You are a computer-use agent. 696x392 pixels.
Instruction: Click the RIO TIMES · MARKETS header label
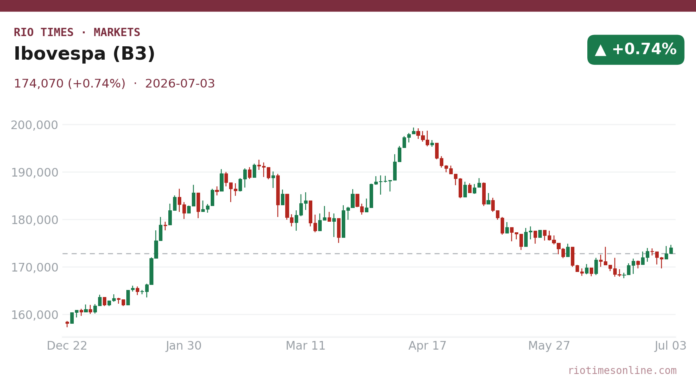[x=77, y=32]
